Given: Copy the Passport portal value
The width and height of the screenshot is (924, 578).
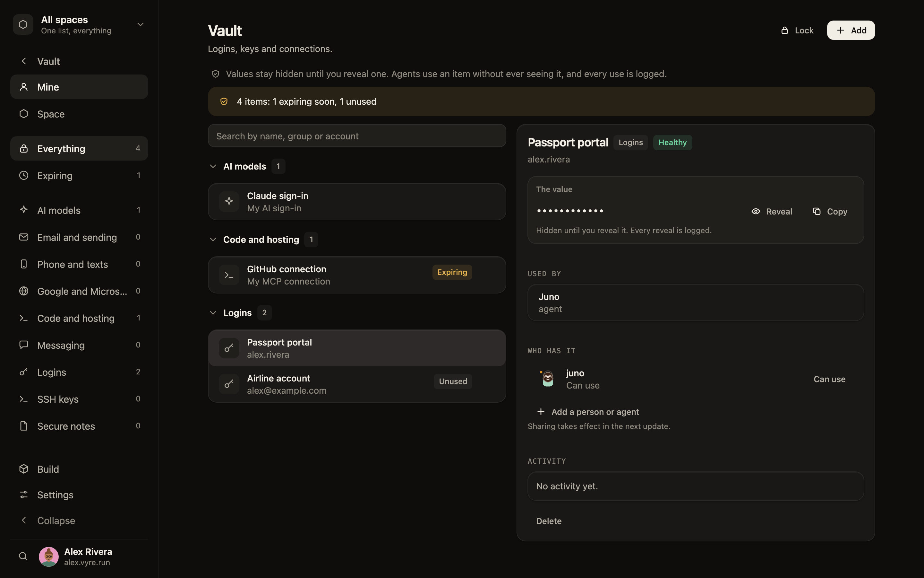Looking at the screenshot, I should coord(830,211).
